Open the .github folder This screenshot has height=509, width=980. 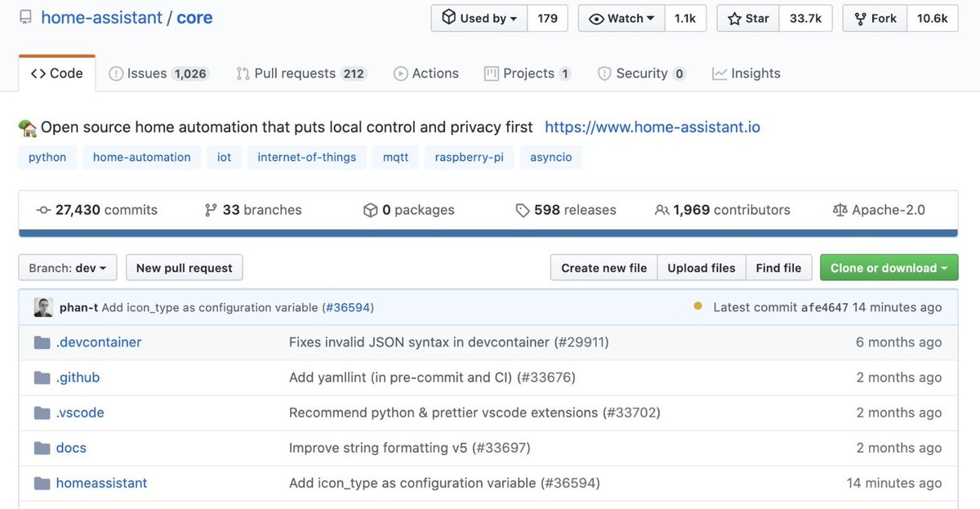click(78, 377)
